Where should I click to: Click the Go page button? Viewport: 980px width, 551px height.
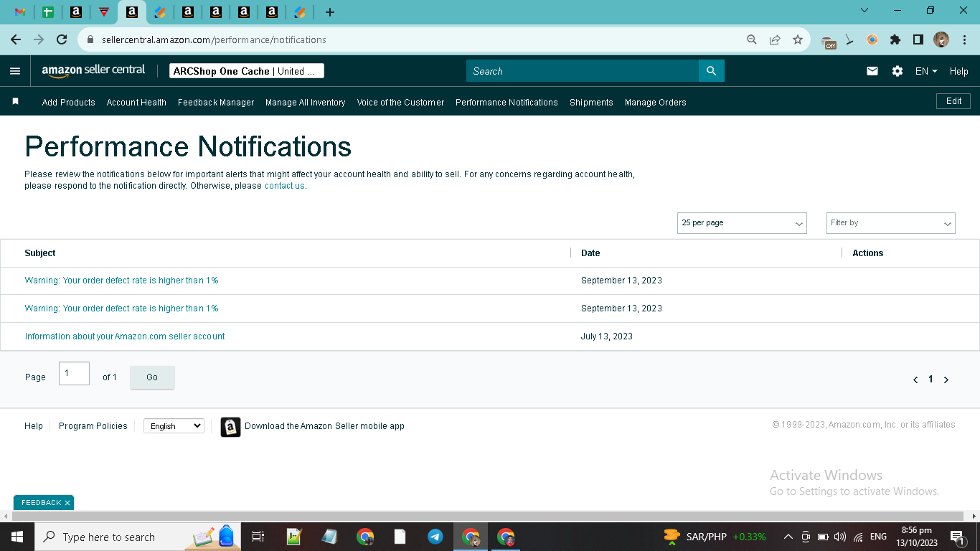pyautogui.click(x=152, y=377)
